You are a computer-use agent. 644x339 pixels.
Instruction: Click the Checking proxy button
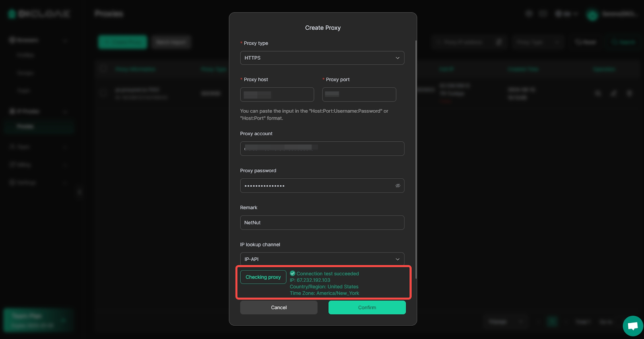[x=263, y=277]
